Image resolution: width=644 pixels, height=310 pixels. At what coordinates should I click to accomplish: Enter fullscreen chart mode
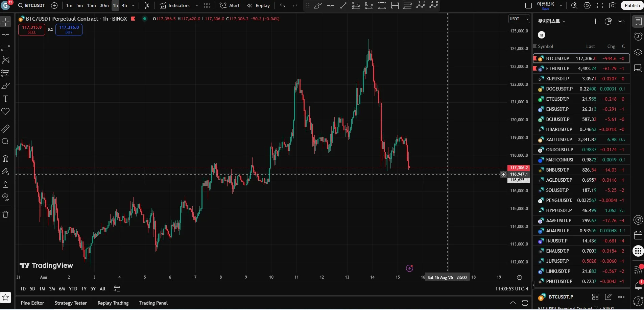tap(600, 5)
